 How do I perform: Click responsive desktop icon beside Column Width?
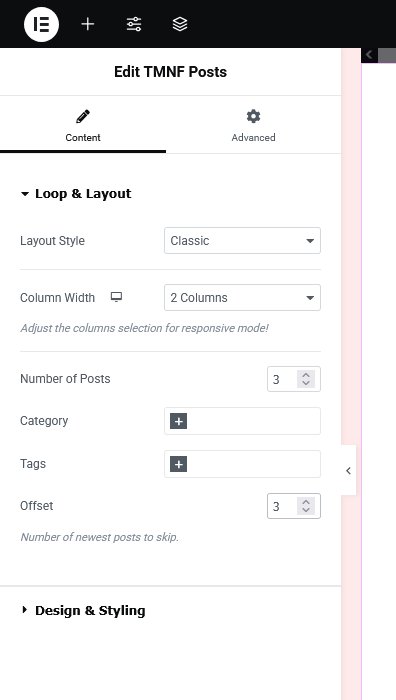click(x=116, y=297)
